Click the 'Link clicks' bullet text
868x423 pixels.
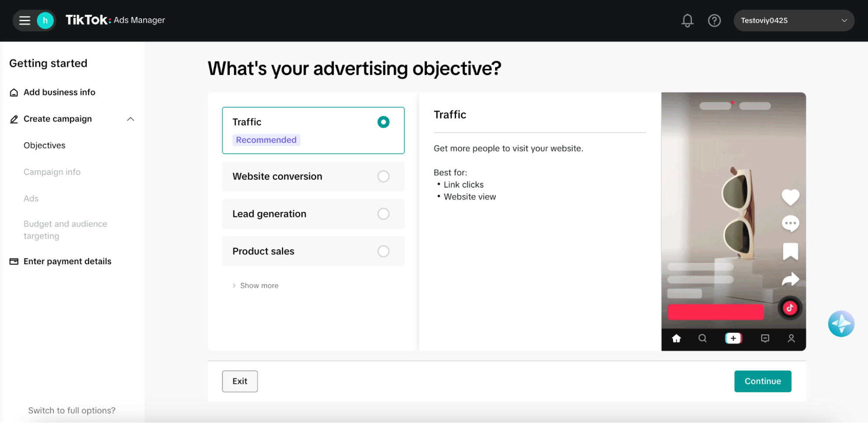pyautogui.click(x=463, y=185)
